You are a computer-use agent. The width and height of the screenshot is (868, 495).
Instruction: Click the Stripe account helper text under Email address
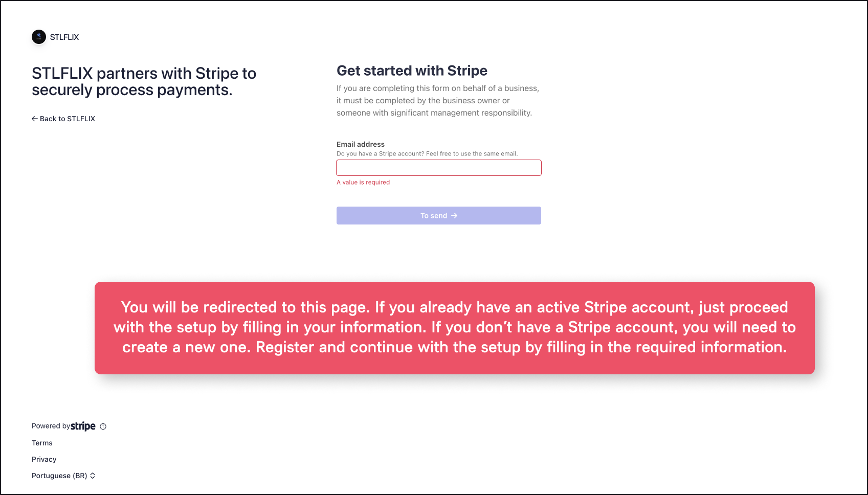[x=427, y=153]
